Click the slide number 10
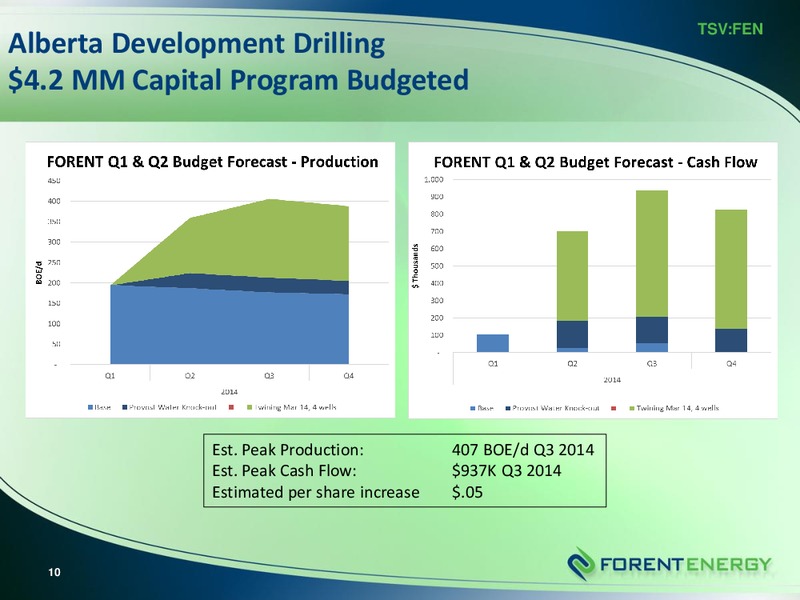The height and width of the screenshot is (600, 800). 54,572
